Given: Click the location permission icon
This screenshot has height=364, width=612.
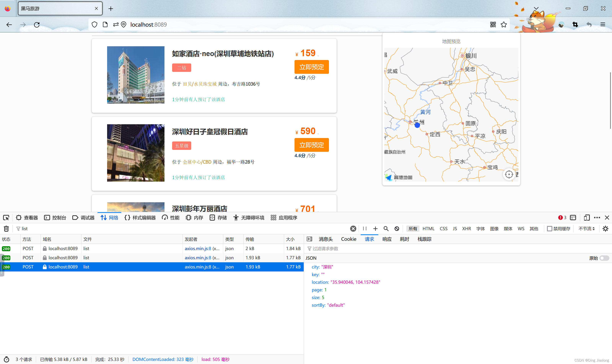Looking at the screenshot, I should point(124,24).
